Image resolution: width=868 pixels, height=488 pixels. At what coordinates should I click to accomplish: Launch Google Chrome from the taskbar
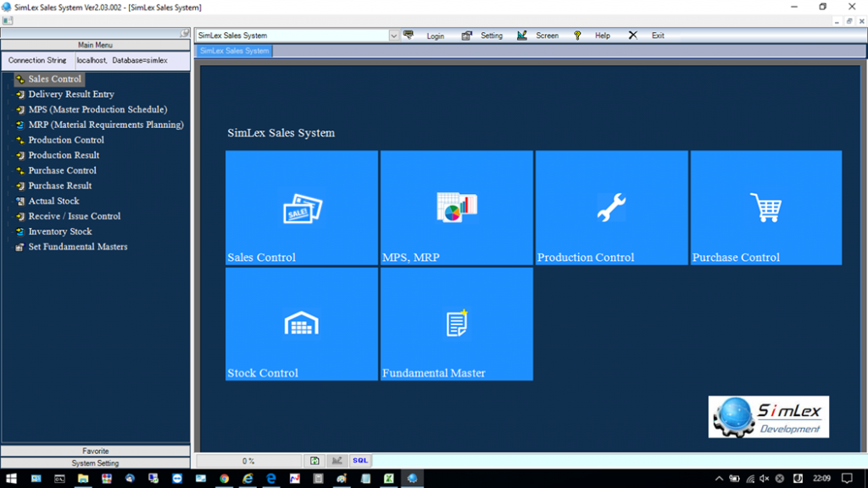click(224, 479)
